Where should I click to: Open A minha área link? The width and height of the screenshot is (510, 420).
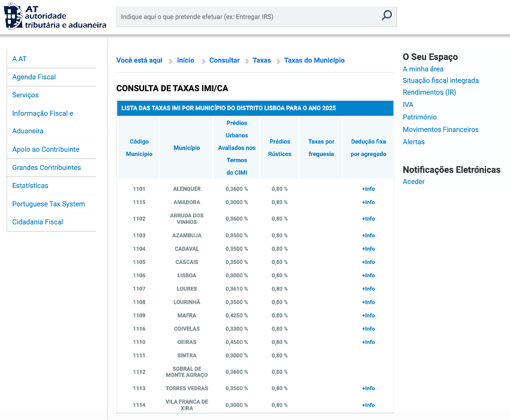click(x=423, y=69)
